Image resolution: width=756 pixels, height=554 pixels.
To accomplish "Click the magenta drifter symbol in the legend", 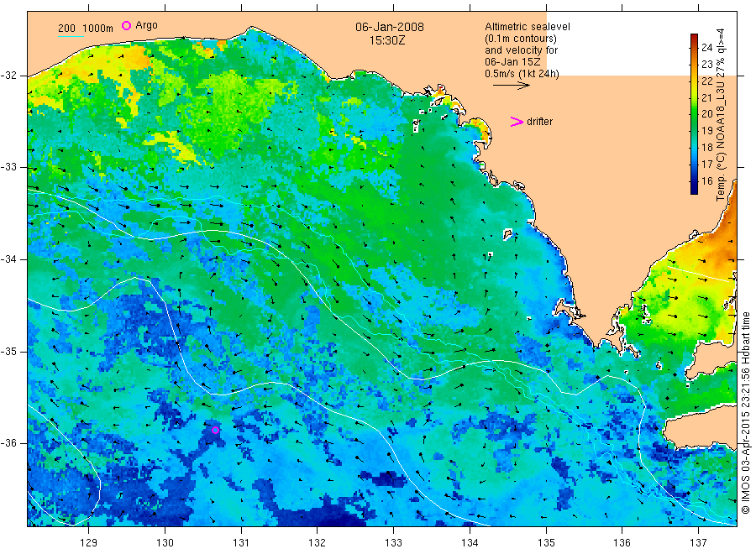I will point(517,122).
